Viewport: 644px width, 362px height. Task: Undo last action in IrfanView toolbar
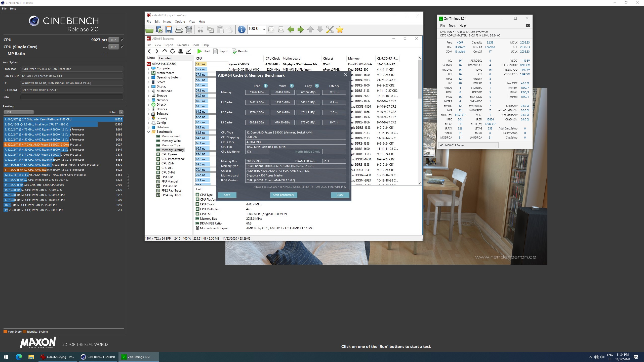tap(230, 30)
